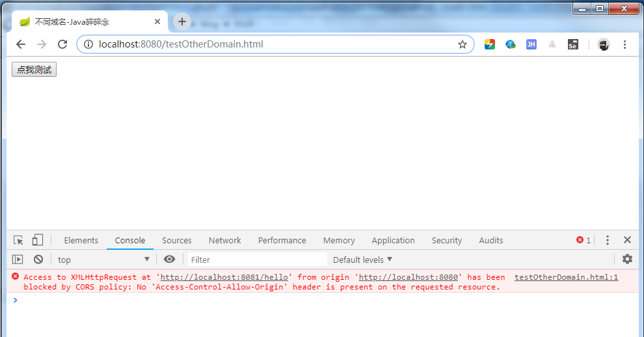Reload the page with refresh icon

pos(62,44)
